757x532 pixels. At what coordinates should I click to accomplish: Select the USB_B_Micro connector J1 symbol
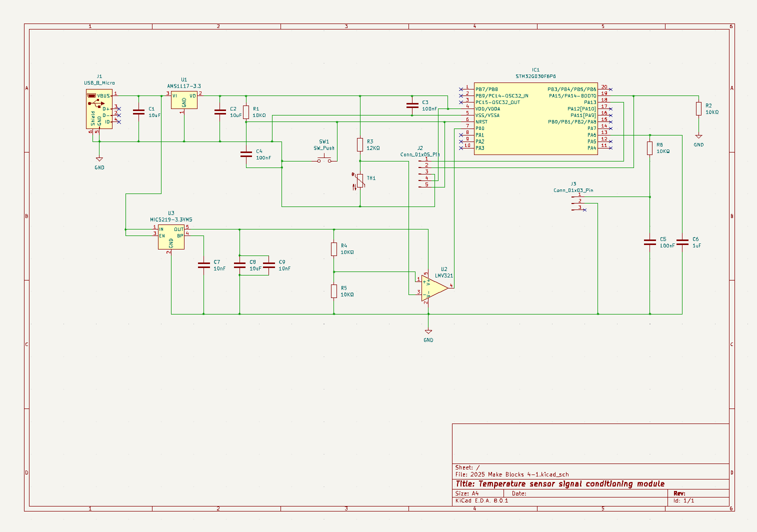98,109
